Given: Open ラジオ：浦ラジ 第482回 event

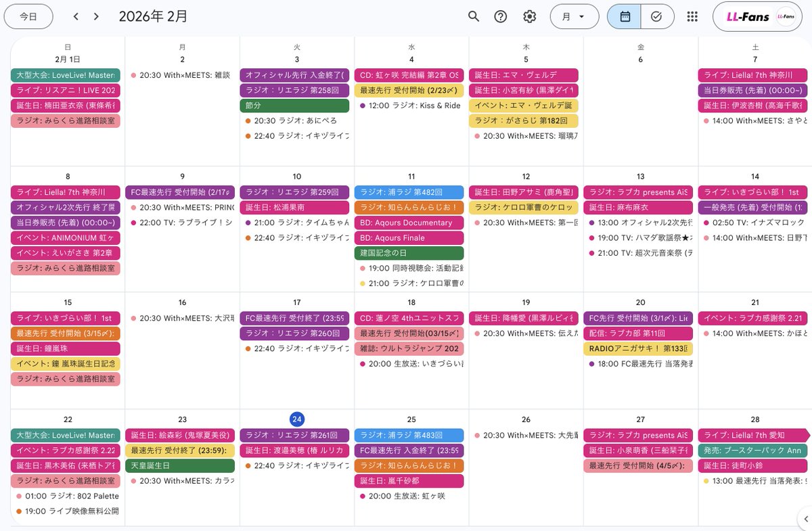Looking at the screenshot, I should click(x=409, y=192).
